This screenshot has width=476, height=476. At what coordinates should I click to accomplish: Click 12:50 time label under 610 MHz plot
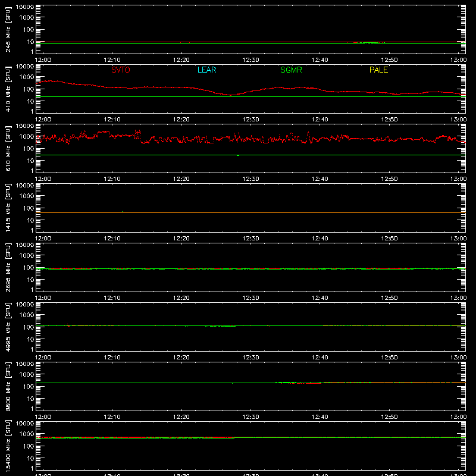coord(389,179)
